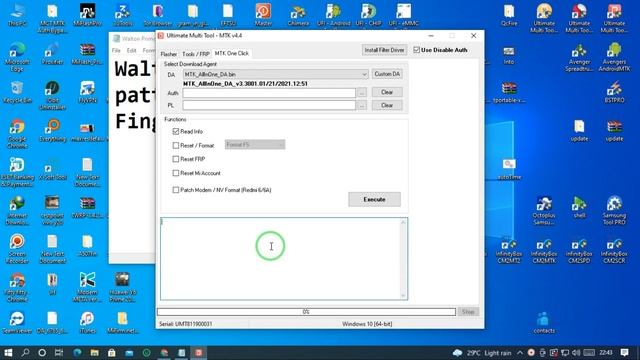The height and width of the screenshot is (360, 640).
Task: Browse for a PL file
Action: coord(362,106)
